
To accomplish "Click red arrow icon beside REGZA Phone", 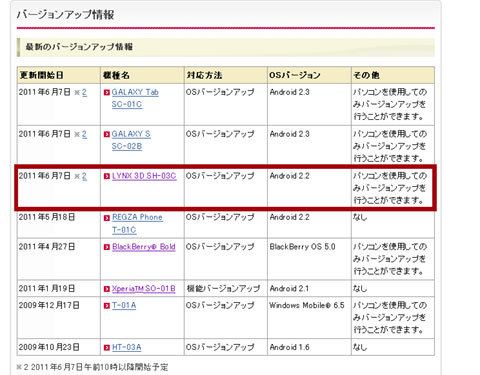I will (107, 218).
